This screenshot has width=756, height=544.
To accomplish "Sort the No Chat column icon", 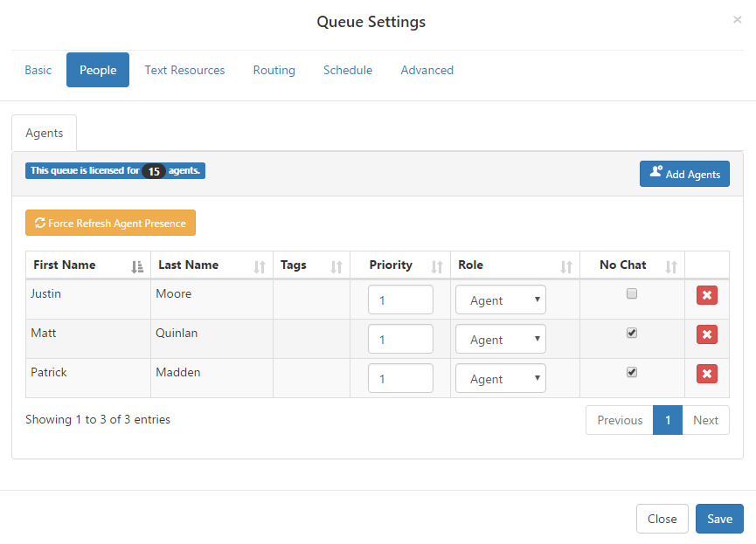I will pos(671,266).
